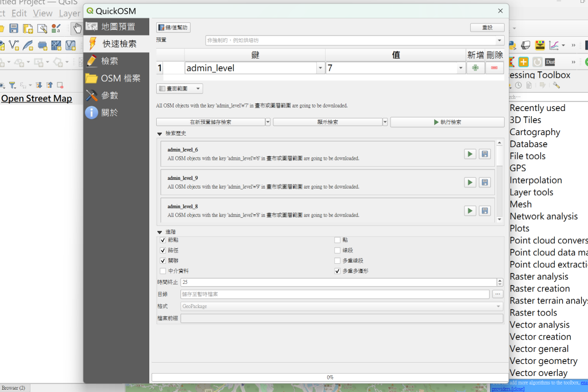Uncheck the 節點 checkbox
Image resolution: width=588 pixels, height=392 pixels.
pyautogui.click(x=163, y=240)
